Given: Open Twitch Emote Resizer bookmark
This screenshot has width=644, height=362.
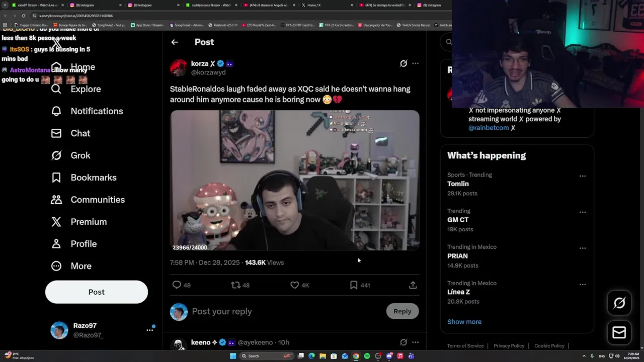Looking at the screenshot, I should click(414, 25).
